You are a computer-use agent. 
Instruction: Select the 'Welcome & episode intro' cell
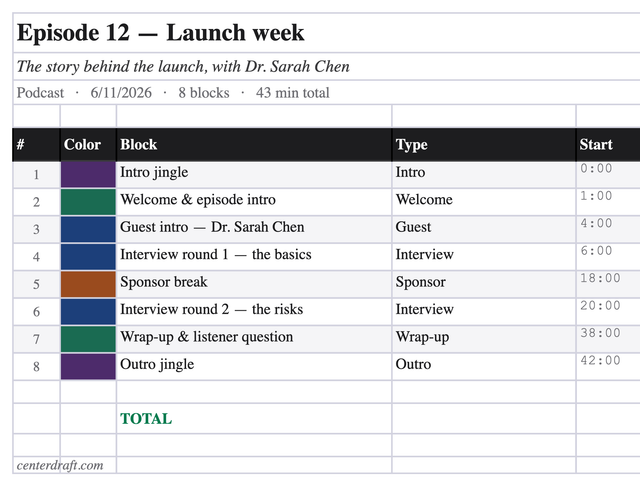[254, 202]
